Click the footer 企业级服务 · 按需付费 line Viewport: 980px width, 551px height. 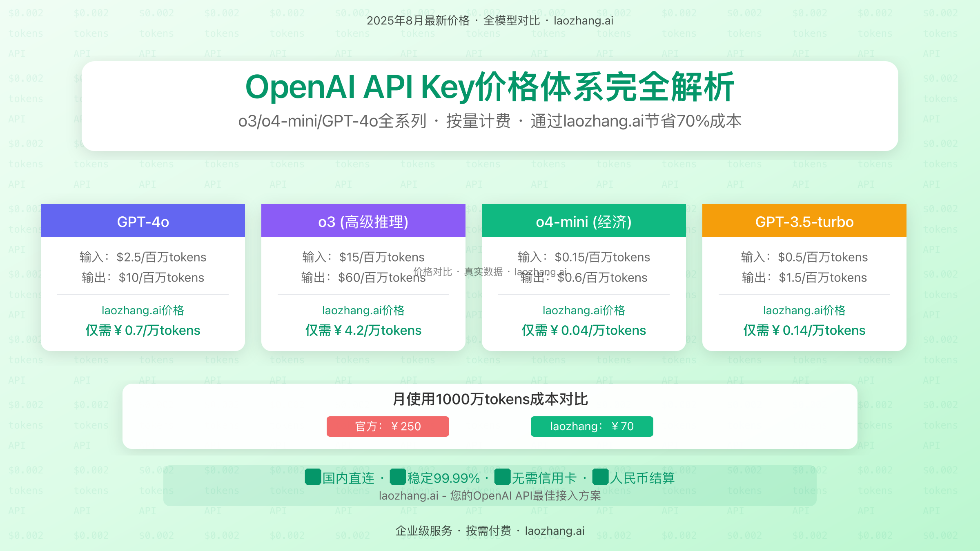(490, 531)
